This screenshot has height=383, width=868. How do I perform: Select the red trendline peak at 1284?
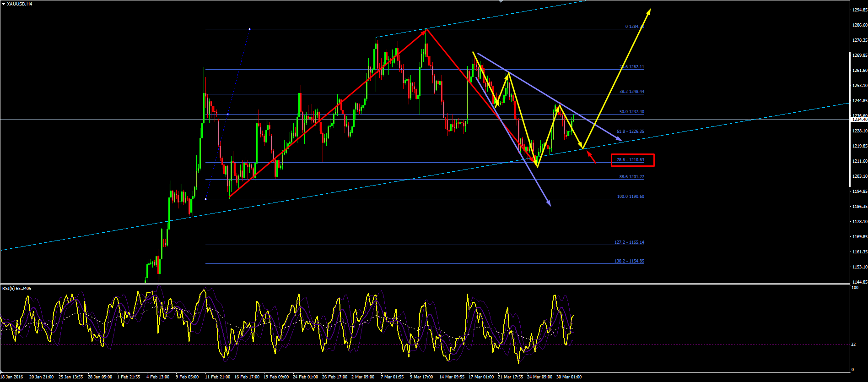click(426, 29)
